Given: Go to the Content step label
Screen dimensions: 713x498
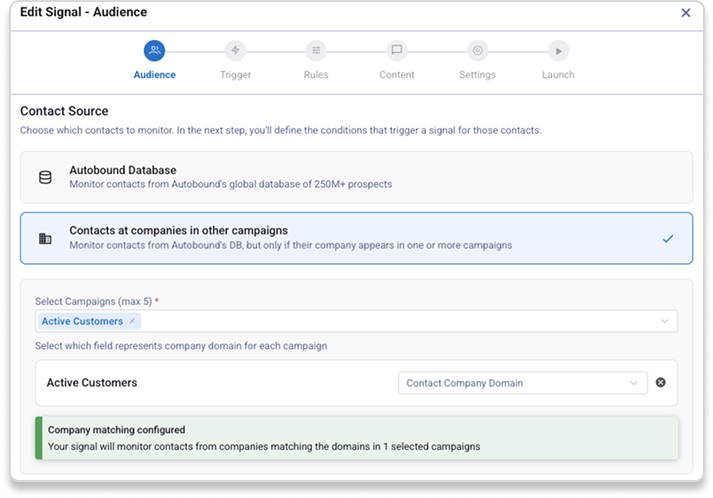Looking at the screenshot, I should [397, 75].
